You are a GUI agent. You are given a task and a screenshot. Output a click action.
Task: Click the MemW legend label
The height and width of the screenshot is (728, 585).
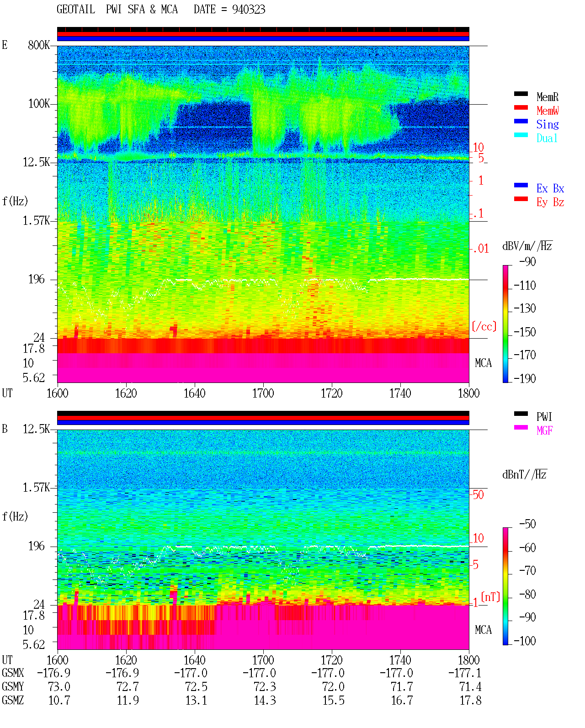pos(548,111)
